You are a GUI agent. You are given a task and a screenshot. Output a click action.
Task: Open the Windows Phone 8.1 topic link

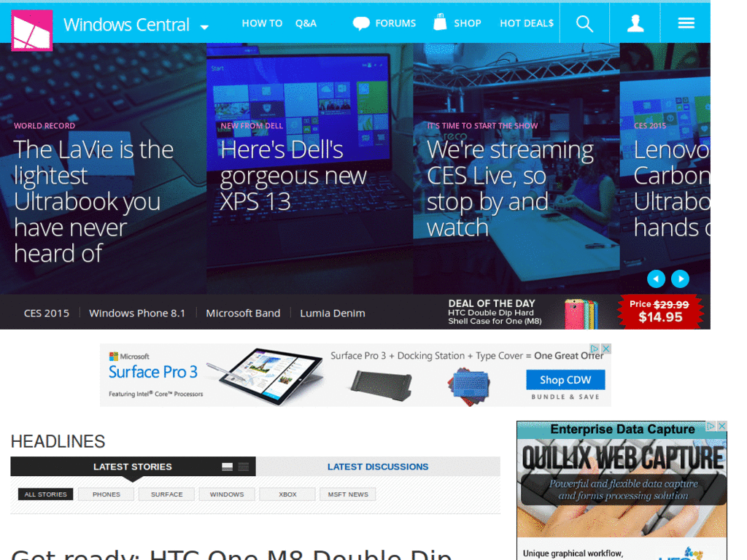(x=137, y=314)
